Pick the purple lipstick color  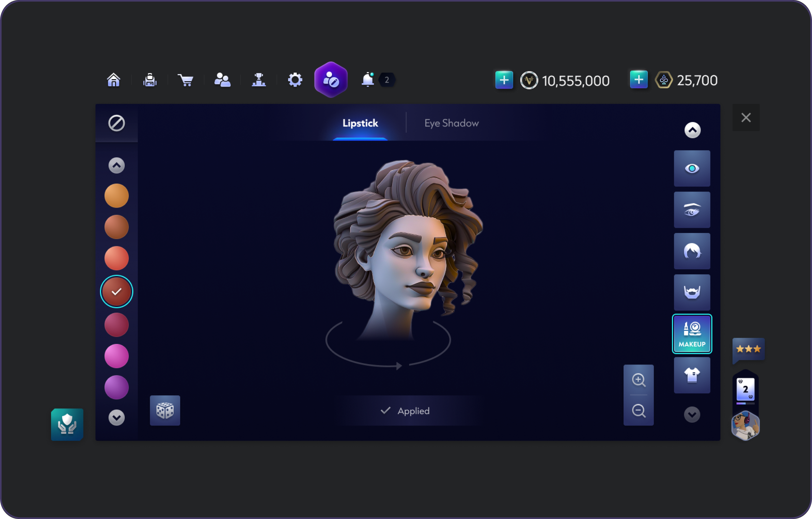click(x=116, y=387)
